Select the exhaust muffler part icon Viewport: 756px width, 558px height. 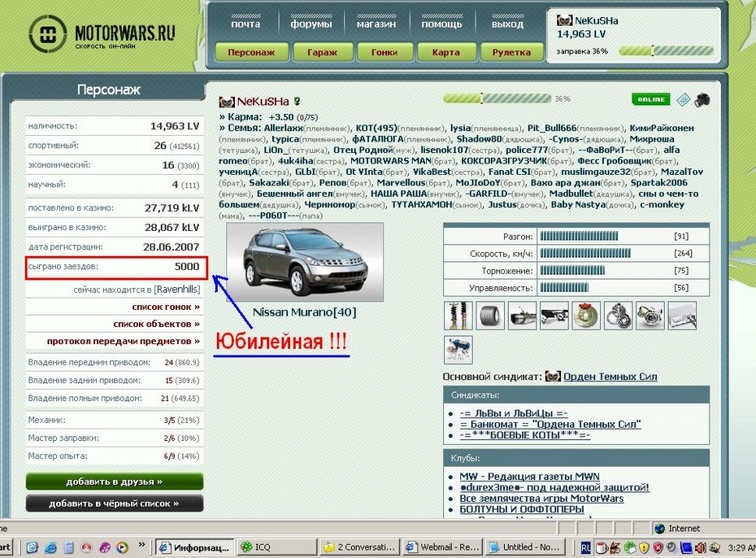[522, 316]
